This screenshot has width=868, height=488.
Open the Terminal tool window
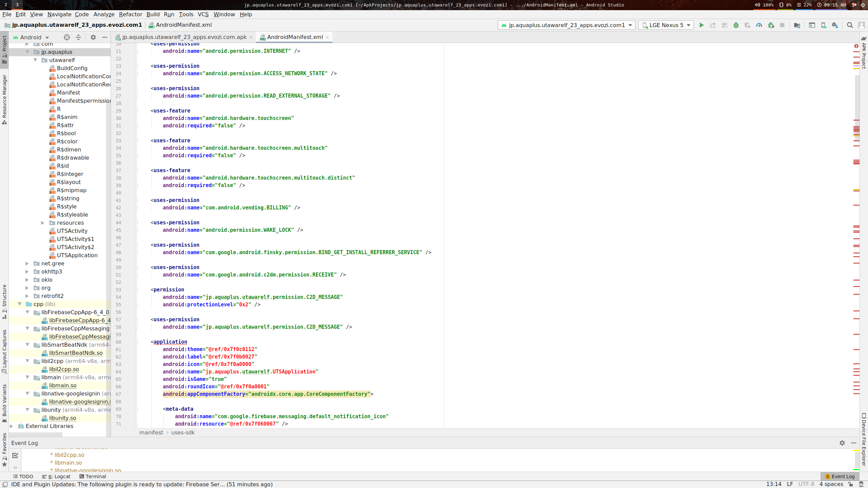pos(94,476)
